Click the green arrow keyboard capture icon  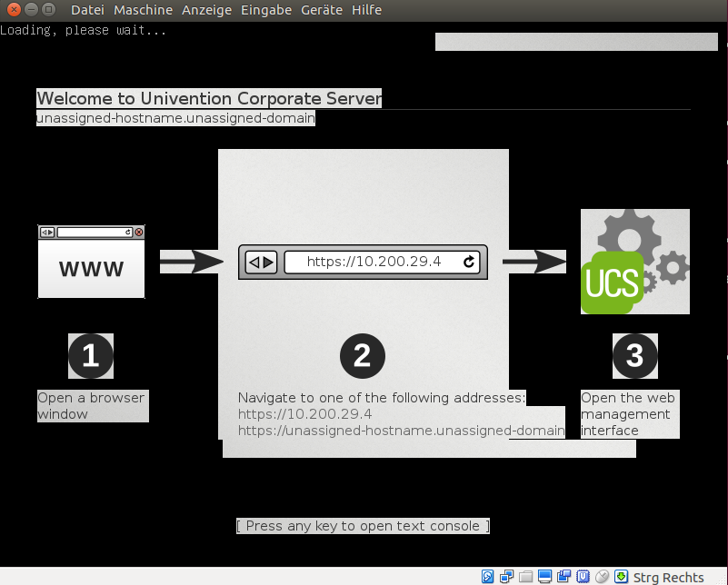coord(621,577)
